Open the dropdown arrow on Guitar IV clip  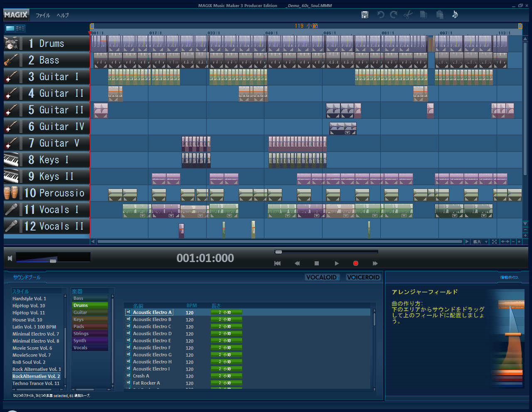point(347,132)
